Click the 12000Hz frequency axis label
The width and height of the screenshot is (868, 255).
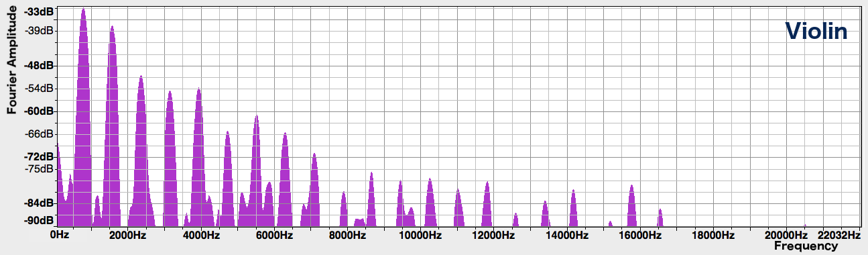click(x=494, y=236)
